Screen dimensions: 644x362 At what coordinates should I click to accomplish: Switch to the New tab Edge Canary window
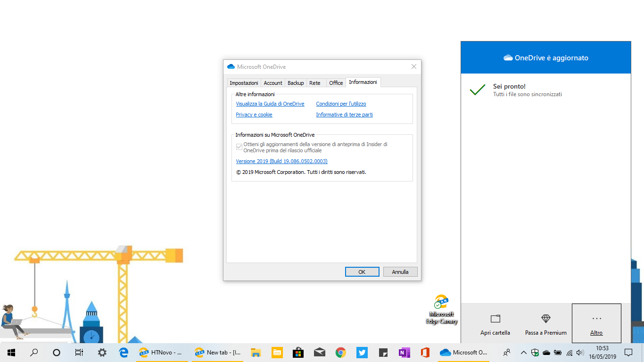click(218, 352)
